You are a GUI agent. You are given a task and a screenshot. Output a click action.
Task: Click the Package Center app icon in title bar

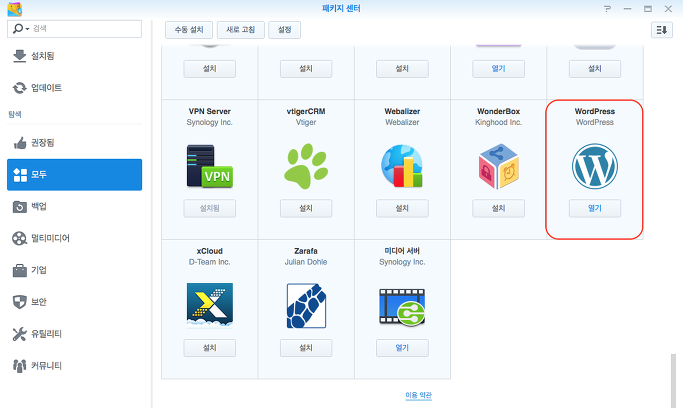(15, 9)
